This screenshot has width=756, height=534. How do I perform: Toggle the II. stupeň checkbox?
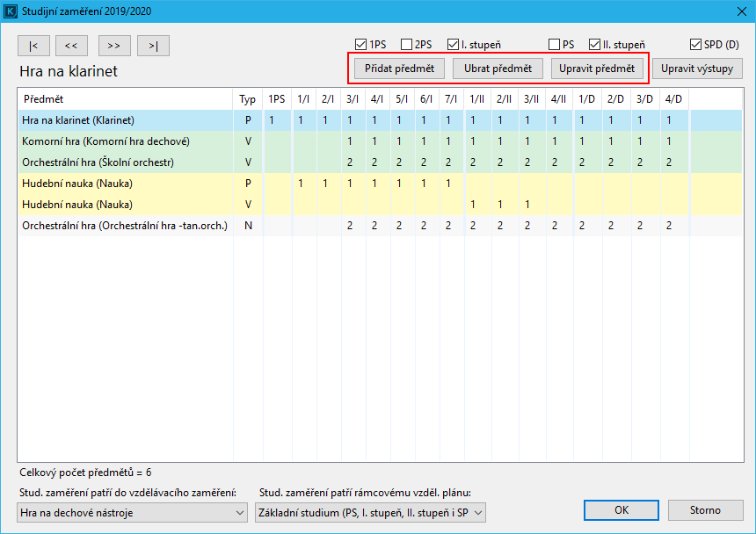[595, 44]
